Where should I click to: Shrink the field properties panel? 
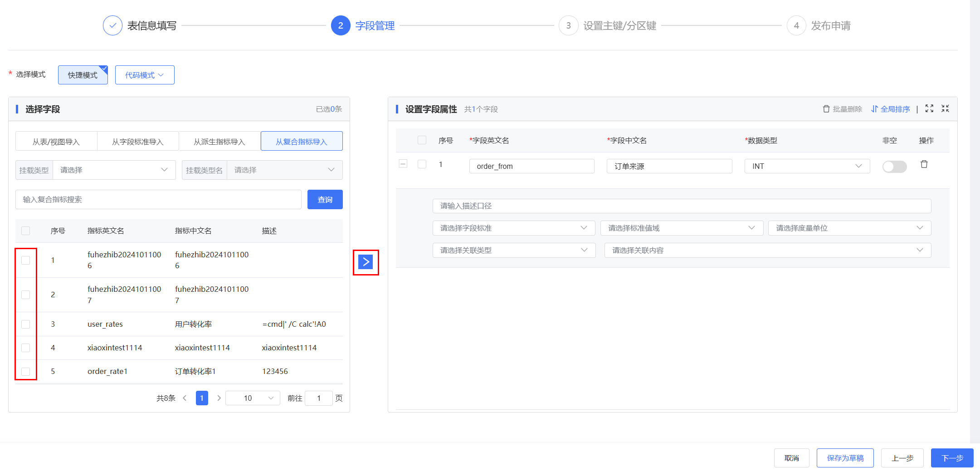(x=945, y=108)
